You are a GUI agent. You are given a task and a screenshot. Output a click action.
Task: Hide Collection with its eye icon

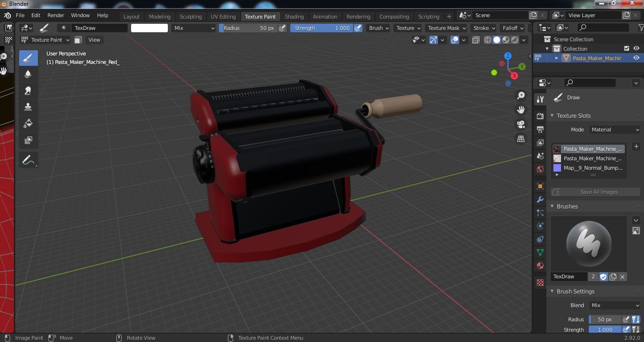click(x=636, y=48)
